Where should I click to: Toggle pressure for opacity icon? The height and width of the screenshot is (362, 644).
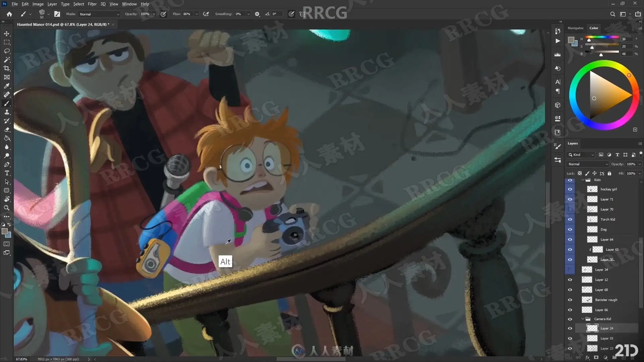point(163,14)
